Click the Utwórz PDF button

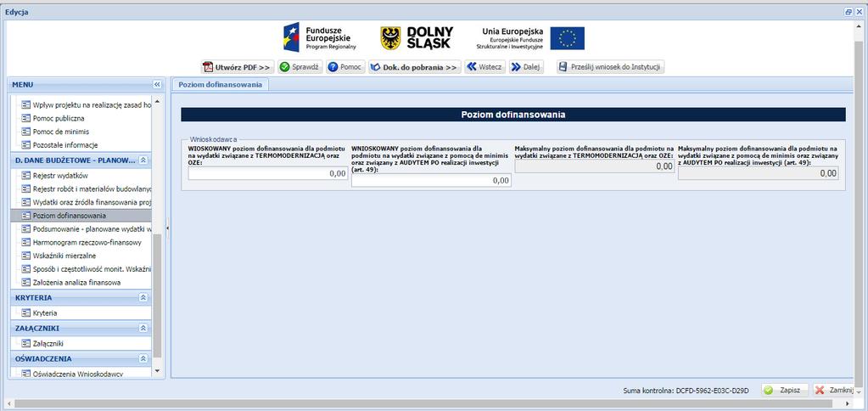[x=238, y=67]
